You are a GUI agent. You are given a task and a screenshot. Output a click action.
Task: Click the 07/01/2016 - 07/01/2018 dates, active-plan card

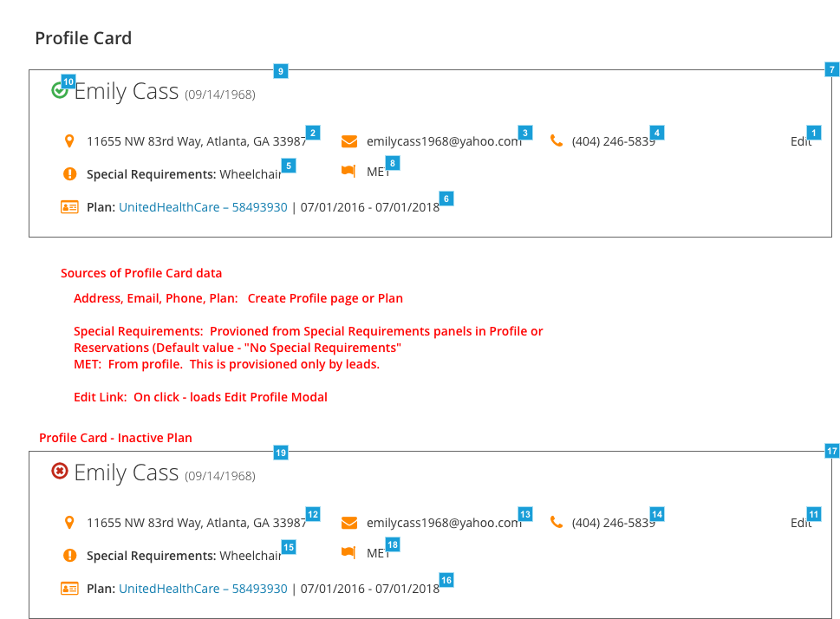pyautogui.click(x=369, y=207)
